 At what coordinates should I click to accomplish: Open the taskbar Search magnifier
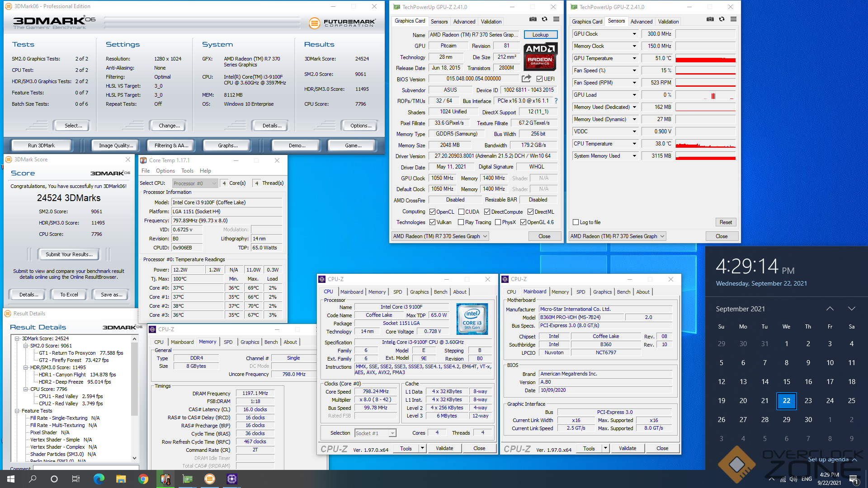33,479
